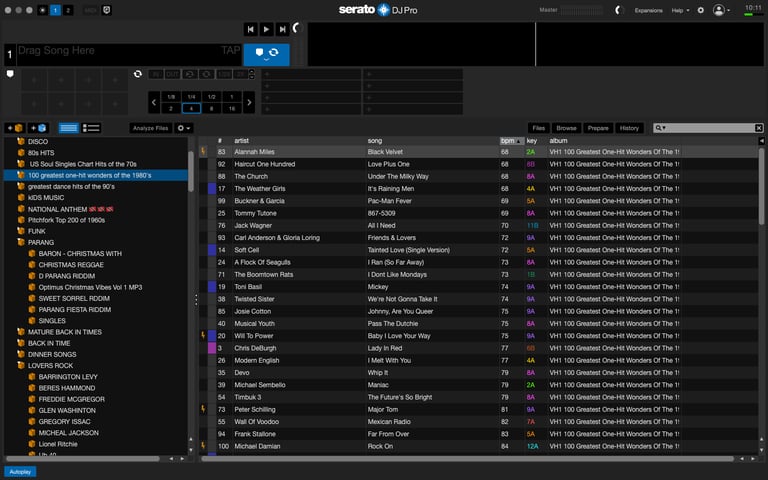Open the Files panel tab
Image resolution: width=768 pixels, height=480 pixels.
[538, 128]
